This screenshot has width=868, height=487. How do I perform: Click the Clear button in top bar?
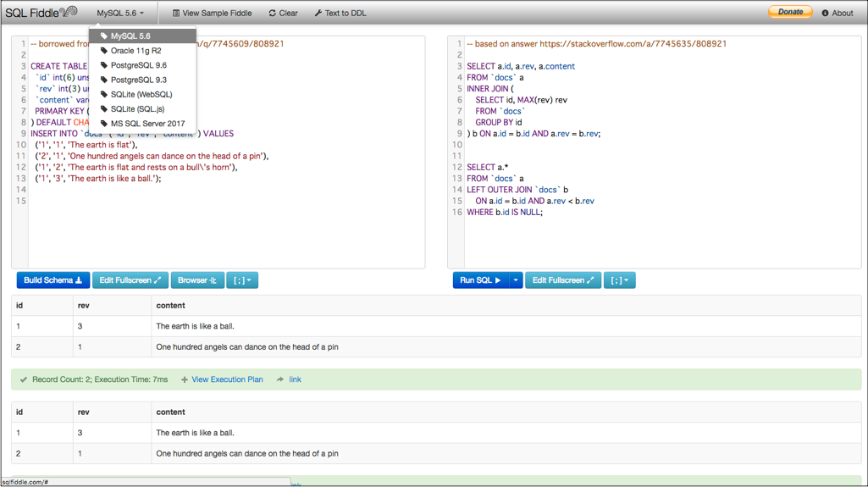coord(284,13)
